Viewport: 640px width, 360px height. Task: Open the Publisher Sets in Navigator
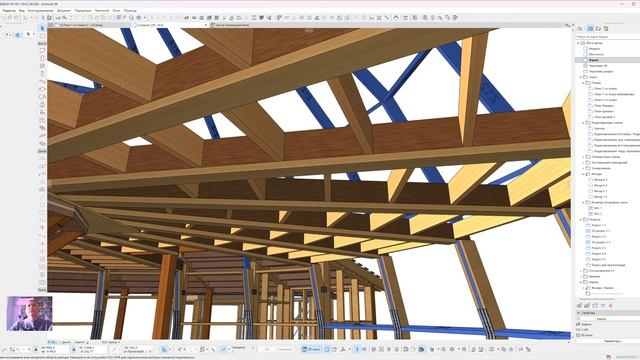coord(606,29)
